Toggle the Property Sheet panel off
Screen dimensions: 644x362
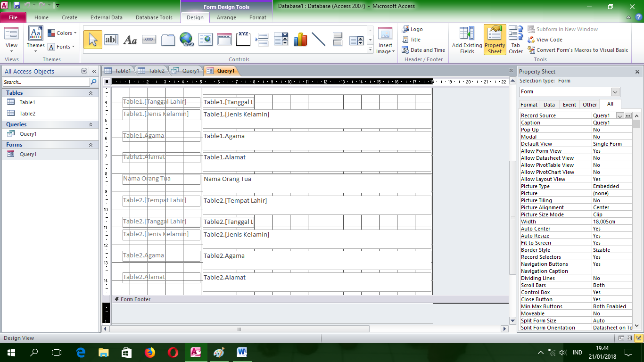click(495, 39)
